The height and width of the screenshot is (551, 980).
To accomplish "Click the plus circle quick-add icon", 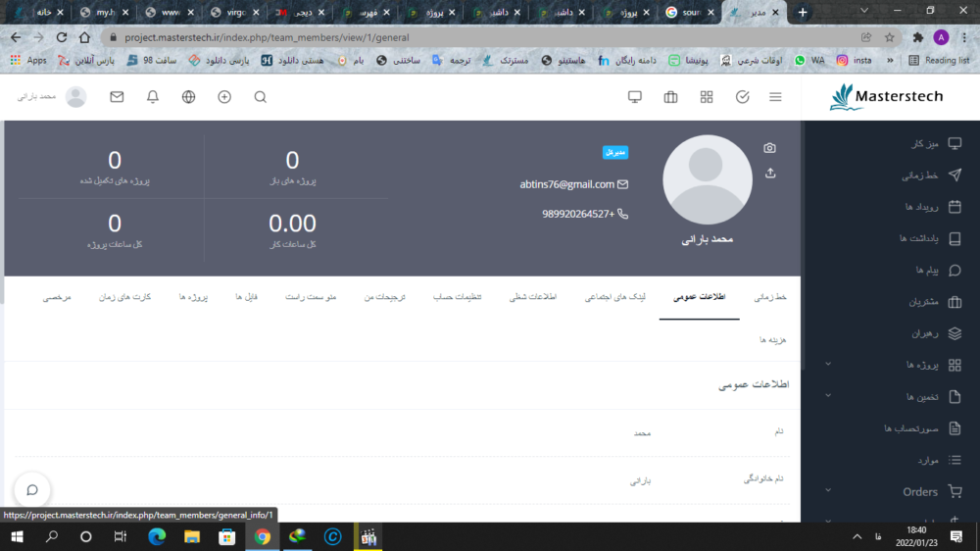I will click(224, 97).
